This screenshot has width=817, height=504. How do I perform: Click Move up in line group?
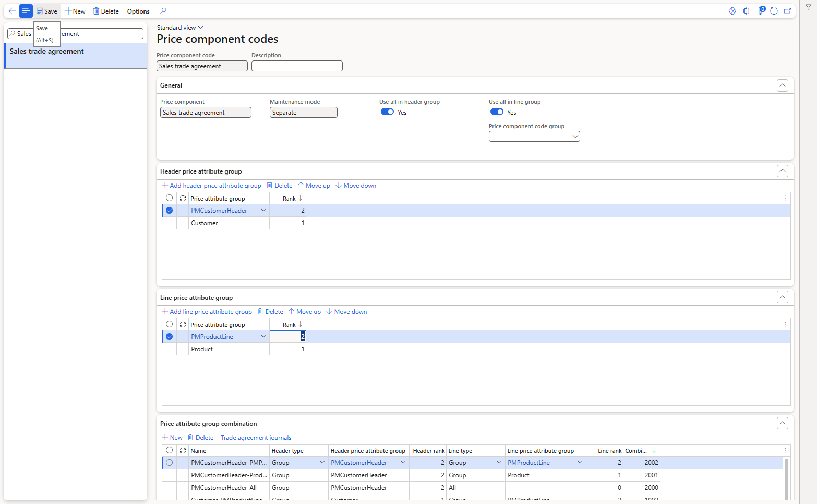(305, 312)
